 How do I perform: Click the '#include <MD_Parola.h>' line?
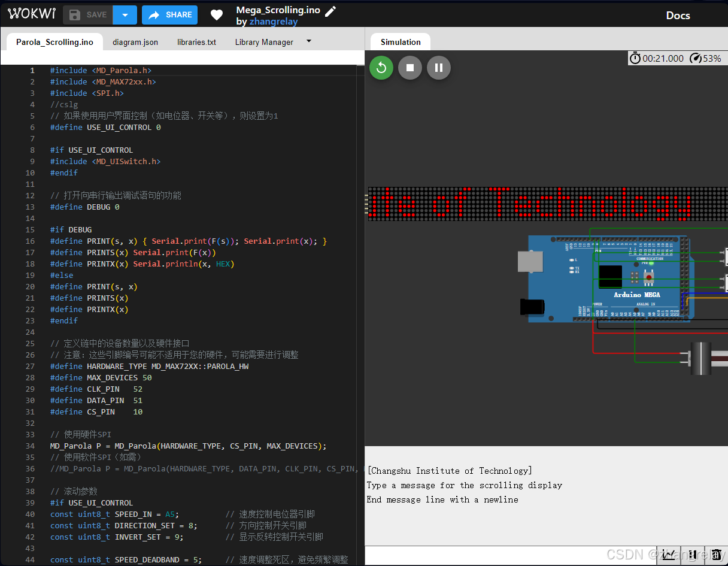coord(101,70)
